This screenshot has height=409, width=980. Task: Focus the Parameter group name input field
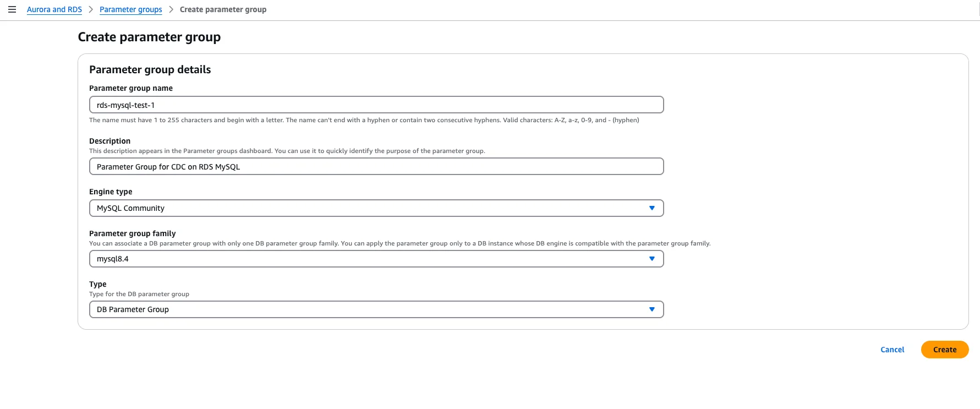coord(376,105)
